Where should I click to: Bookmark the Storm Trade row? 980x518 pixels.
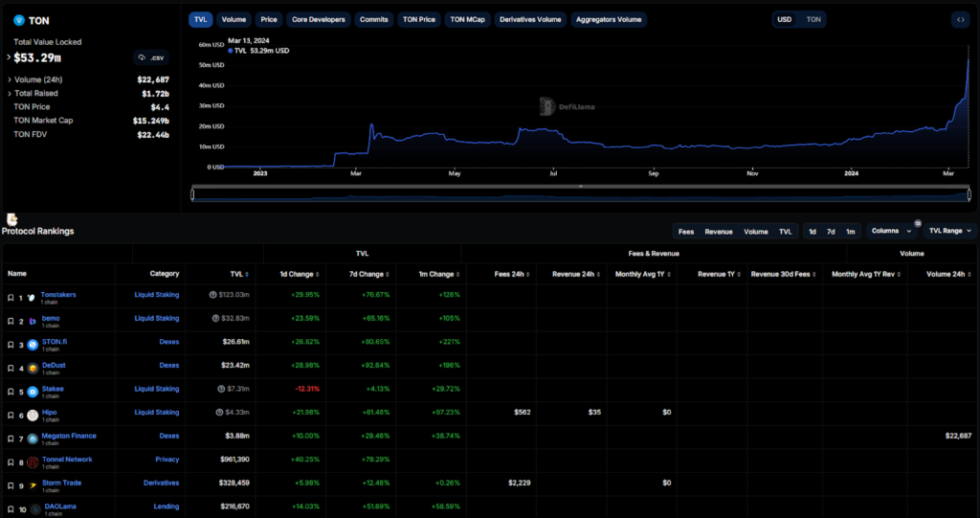(11, 486)
